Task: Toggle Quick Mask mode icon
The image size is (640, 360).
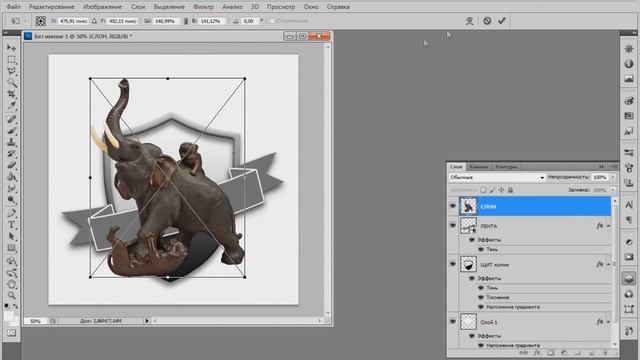Action: click(11, 333)
